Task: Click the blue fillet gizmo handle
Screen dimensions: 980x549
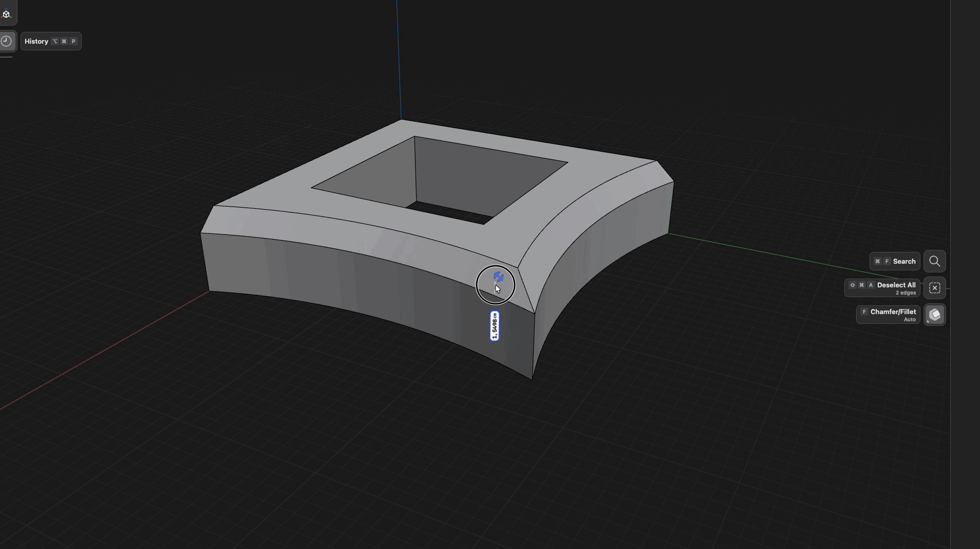Action: click(498, 278)
